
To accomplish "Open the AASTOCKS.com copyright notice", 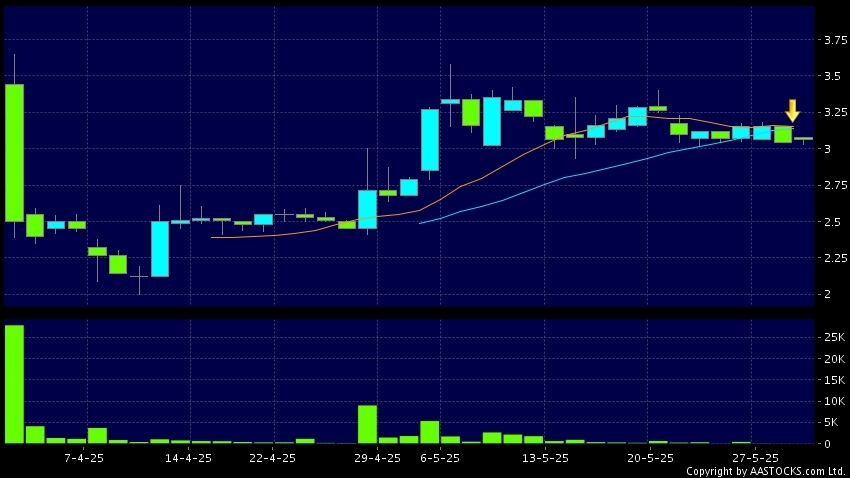I will (767, 471).
